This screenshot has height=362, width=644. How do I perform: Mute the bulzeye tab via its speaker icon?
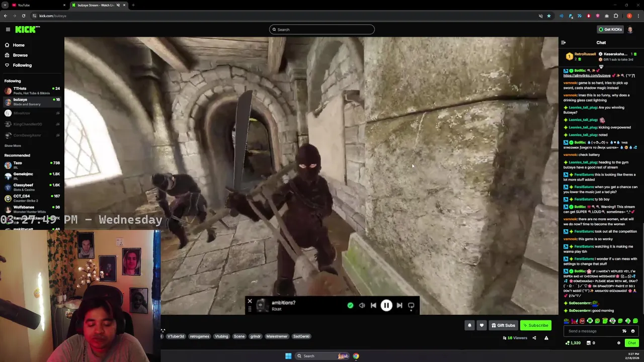pos(118,5)
